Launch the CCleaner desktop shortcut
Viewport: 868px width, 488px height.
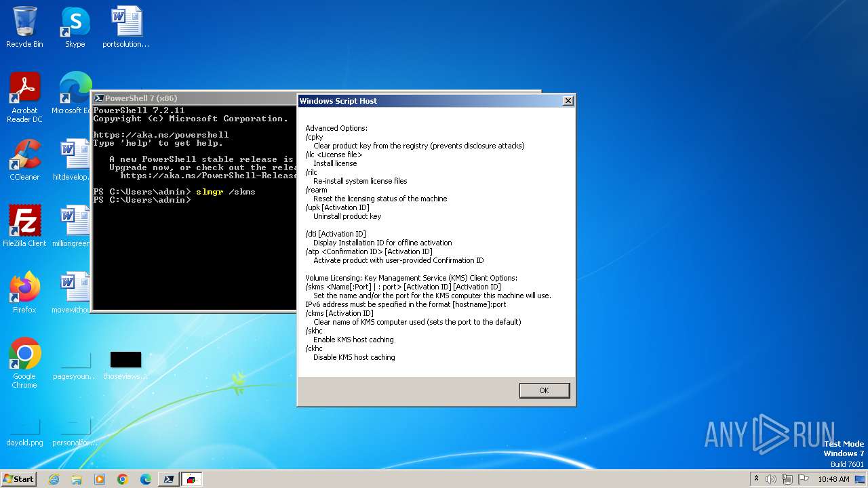[x=24, y=159]
